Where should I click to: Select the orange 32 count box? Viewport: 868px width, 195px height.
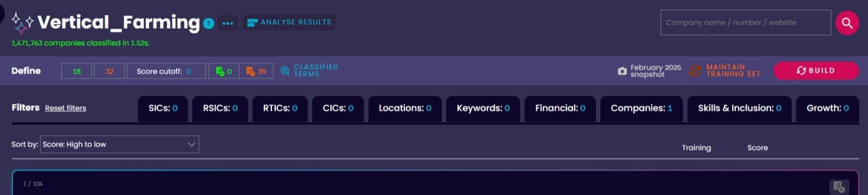[x=109, y=71]
